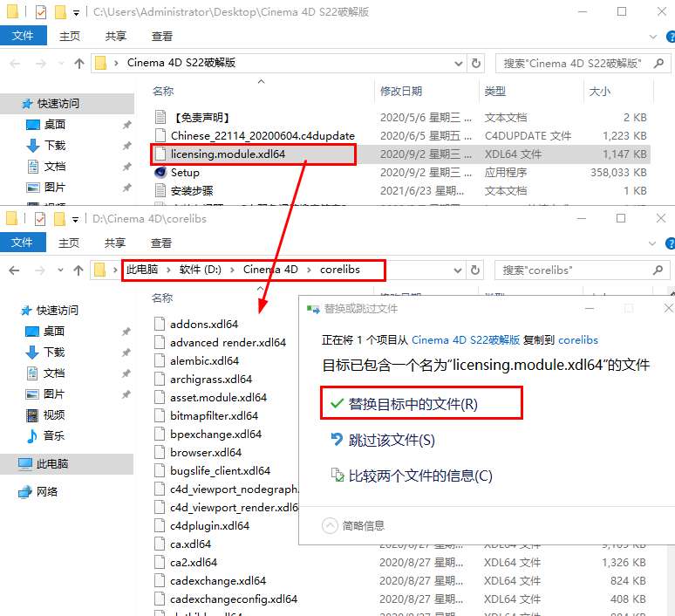The width and height of the screenshot is (675, 616).
Task: Open 主页 tab in top window
Action: [x=70, y=37]
